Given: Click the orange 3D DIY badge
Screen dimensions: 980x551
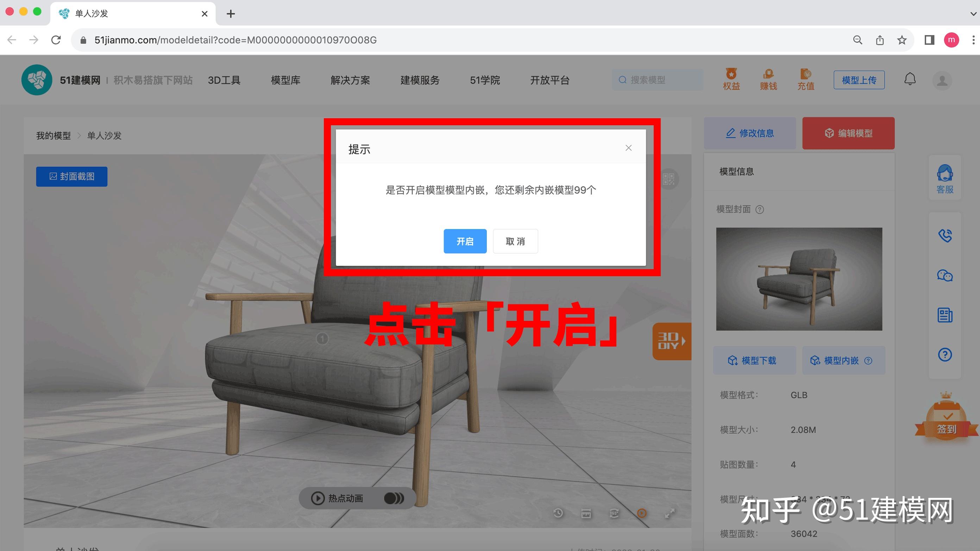Looking at the screenshot, I should click(672, 341).
